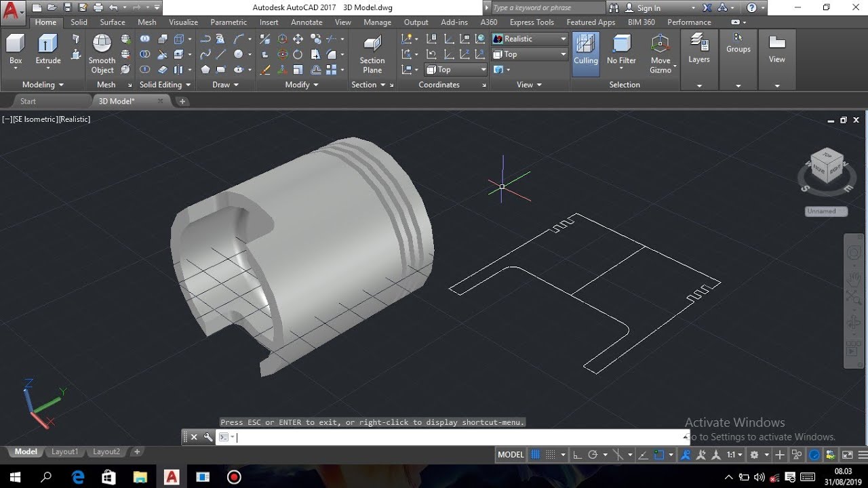Select the Solid Intersect icon
The image size is (868, 488).
(x=145, y=69)
